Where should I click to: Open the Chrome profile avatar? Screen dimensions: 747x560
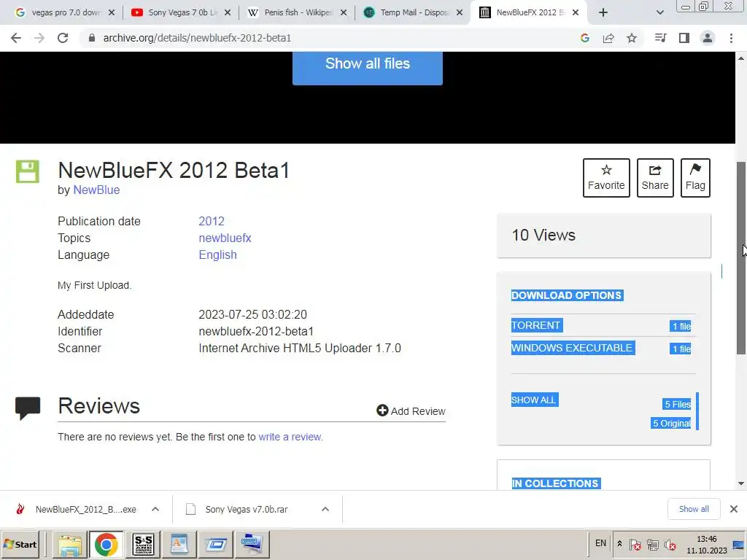708,38
